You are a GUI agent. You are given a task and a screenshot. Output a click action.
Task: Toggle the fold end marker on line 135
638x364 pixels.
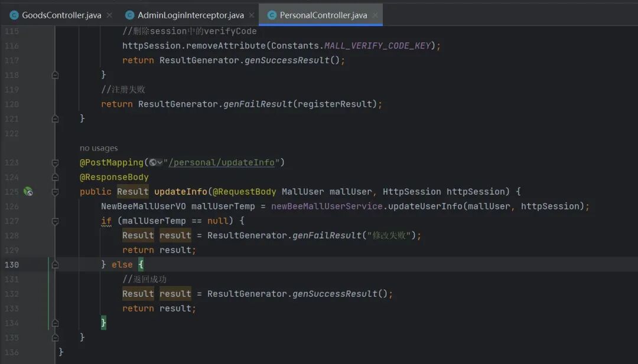pyautogui.click(x=56, y=337)
